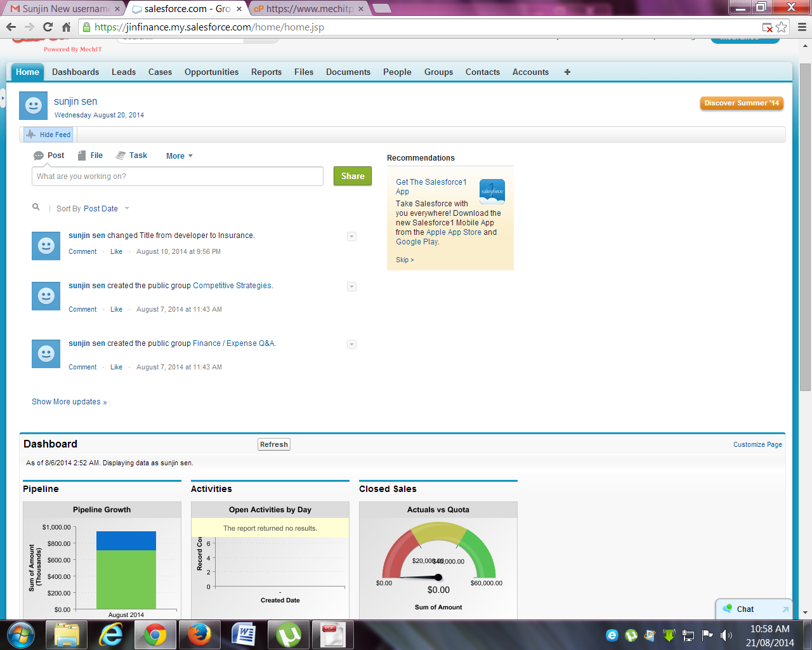Open the Dashboards tab
Screen dimensions: 812x650
click(75, 72)
